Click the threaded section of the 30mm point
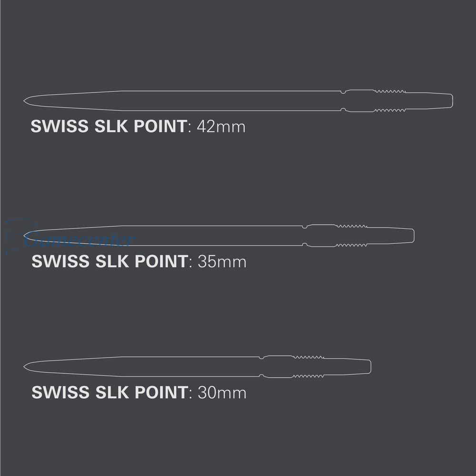The width and height of the screenshot is (476, 476). (309, 367)
